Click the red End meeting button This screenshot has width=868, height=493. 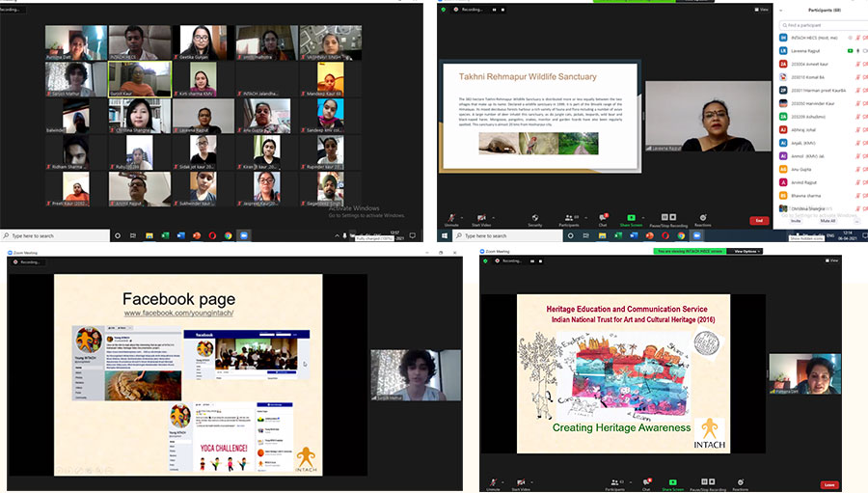point(759,221)
